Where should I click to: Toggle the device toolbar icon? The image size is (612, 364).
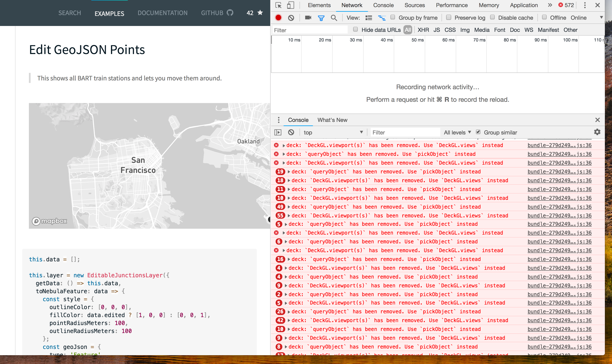291,5
